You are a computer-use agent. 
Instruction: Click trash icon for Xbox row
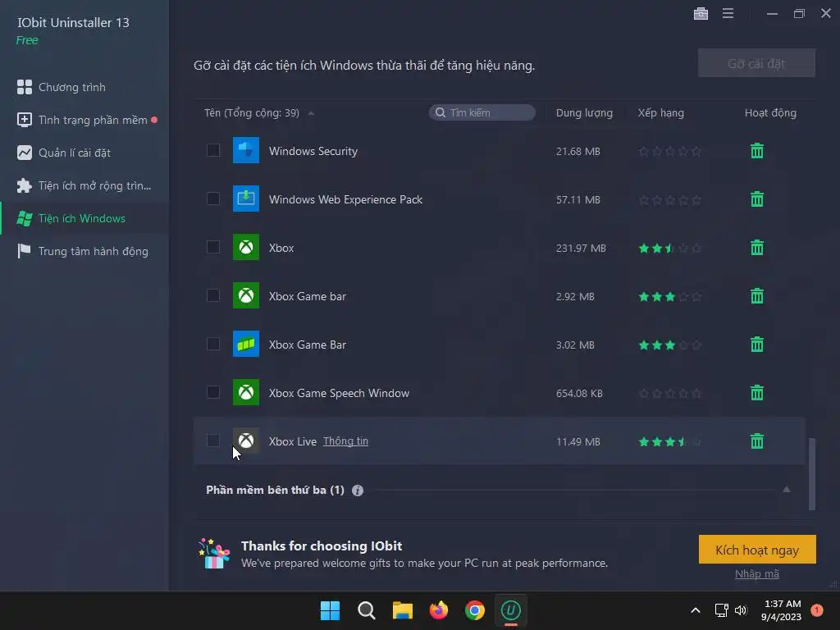(757, 248)
